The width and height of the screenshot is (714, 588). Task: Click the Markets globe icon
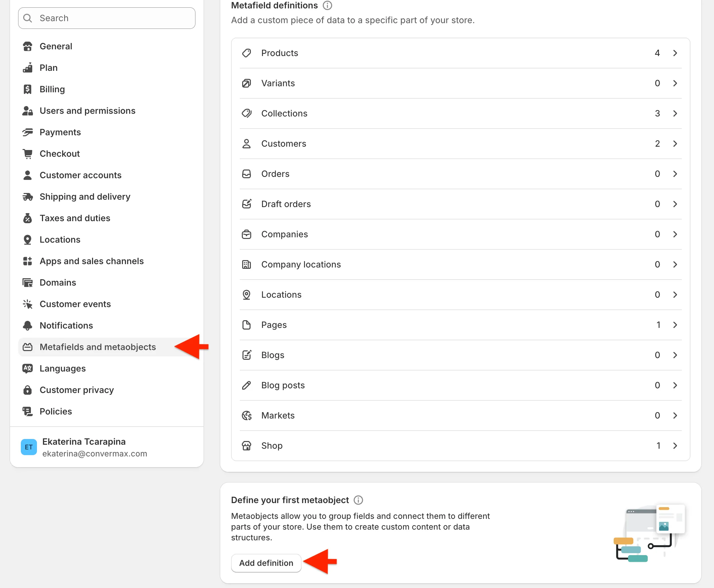[x=247, y=415]
